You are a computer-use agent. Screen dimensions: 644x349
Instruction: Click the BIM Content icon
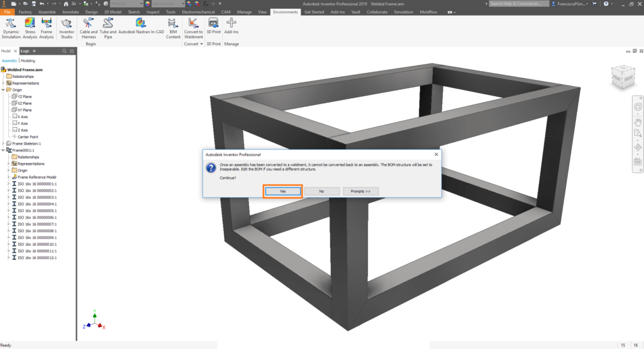coord(173,28)
